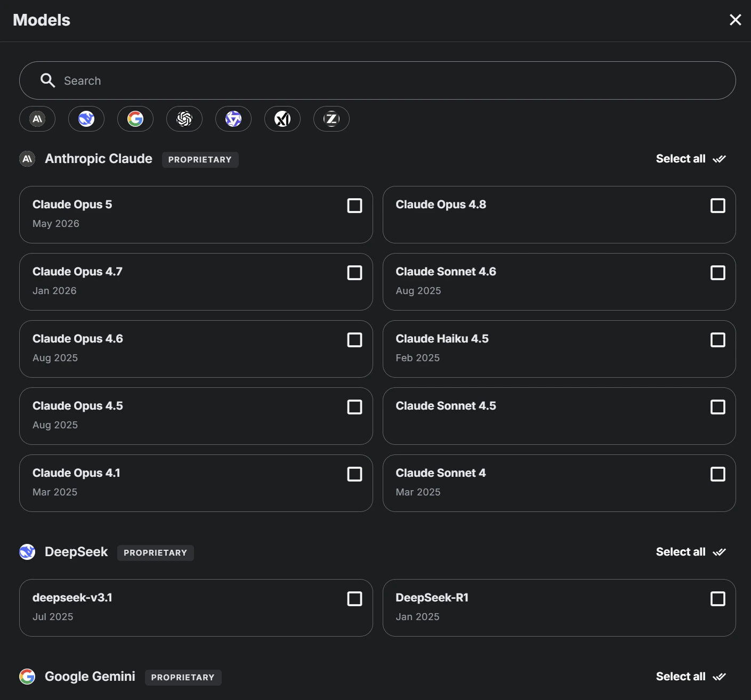Click the Claude Opus 4.1 model name
This screenshot has height=700, width=751.
coord(76,473)
